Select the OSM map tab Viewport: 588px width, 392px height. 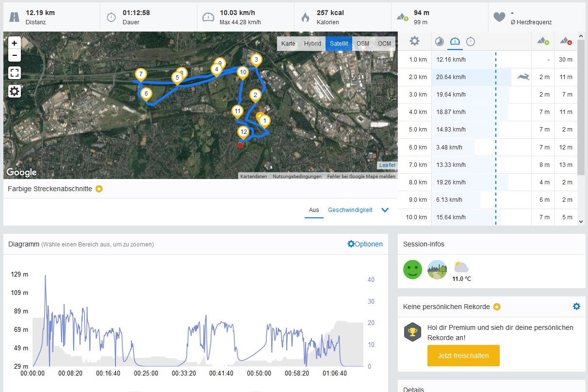[x=362, y=44]
